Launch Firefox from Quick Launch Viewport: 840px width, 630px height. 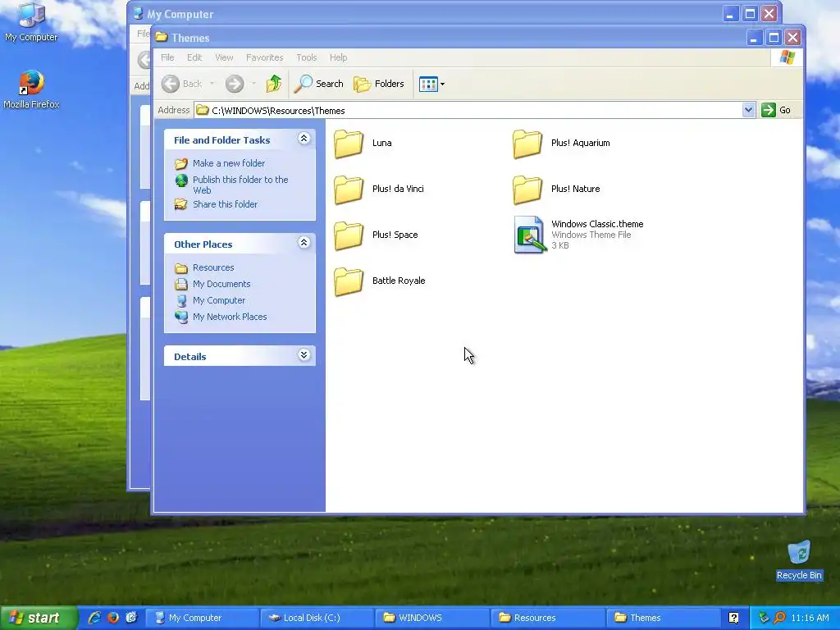tap(113, 618)
